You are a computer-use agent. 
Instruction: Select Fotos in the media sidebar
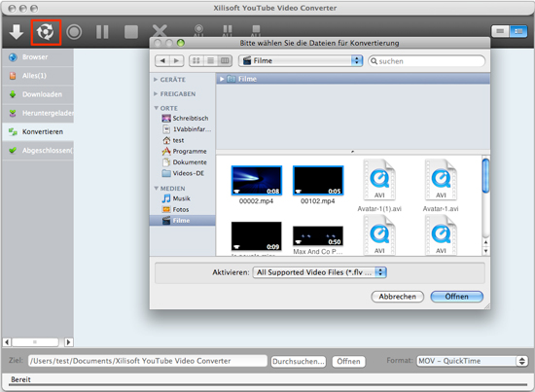pyautogui.click(x=176, y=209)
